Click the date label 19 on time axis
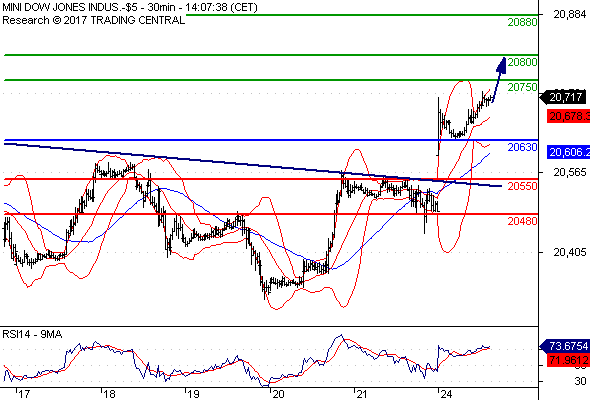 [193, 394]
